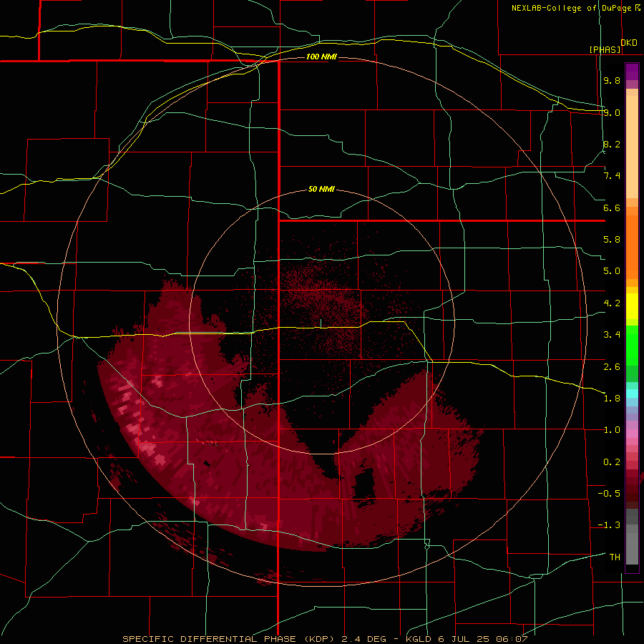Click the TH threshold label on legend

[x=615, y=557]
